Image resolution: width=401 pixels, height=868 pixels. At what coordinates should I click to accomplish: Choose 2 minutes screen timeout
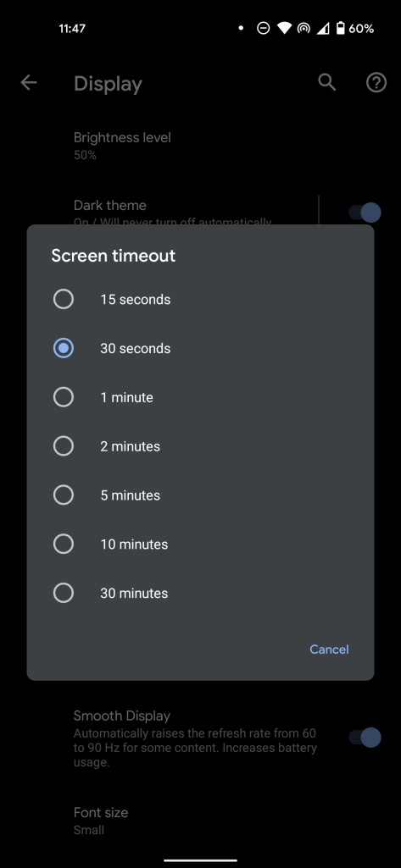coord(200,446)
